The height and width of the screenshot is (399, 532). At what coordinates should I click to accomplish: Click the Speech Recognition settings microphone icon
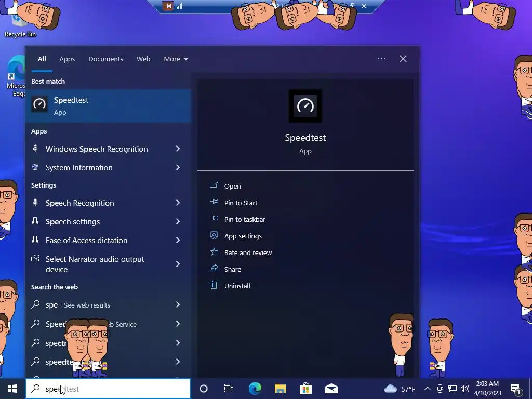tap(35, 203)
